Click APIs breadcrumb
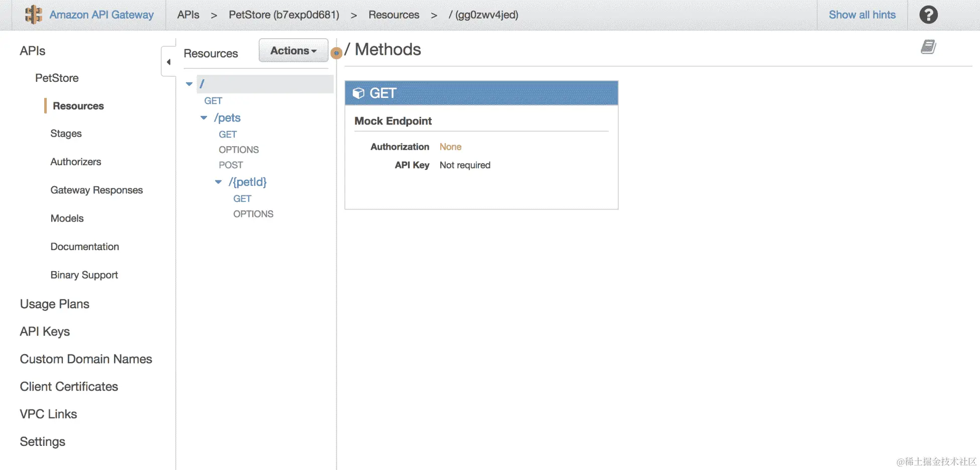This screenshot has width=980, height=470. 188,15
